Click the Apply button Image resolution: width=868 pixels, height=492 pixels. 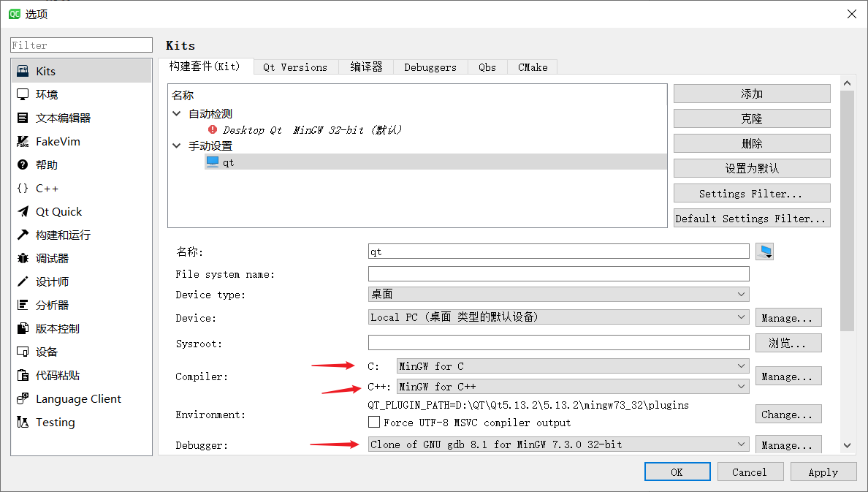click(x=823, y=472)
